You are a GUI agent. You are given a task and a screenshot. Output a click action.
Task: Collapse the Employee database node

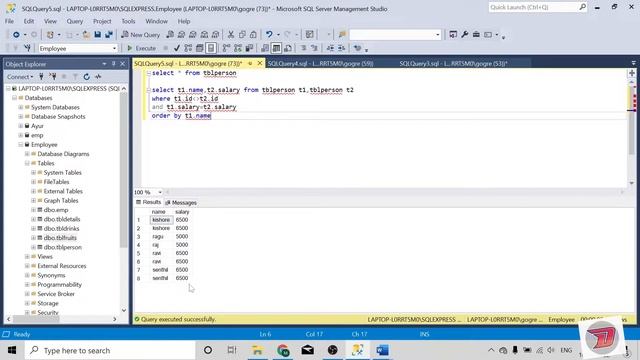pyautogui.click(x=21, y=144)
